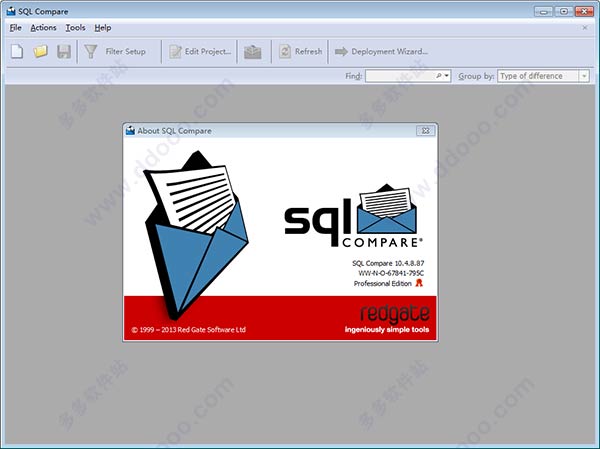
Task: Click the Filter Setup label
Action: pyautogui.click(x=126, y=51)
